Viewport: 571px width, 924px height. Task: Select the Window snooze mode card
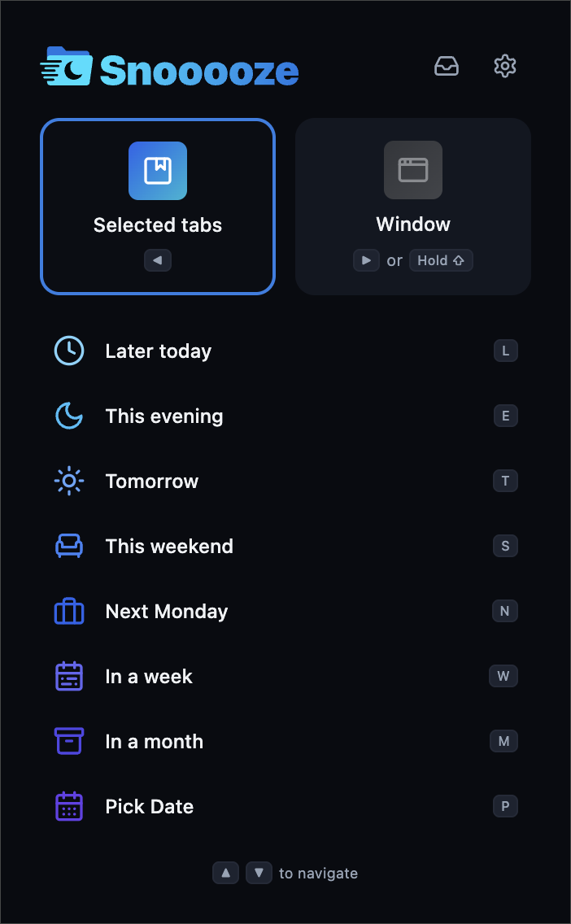pyautogui.click(x=412, y=206)
